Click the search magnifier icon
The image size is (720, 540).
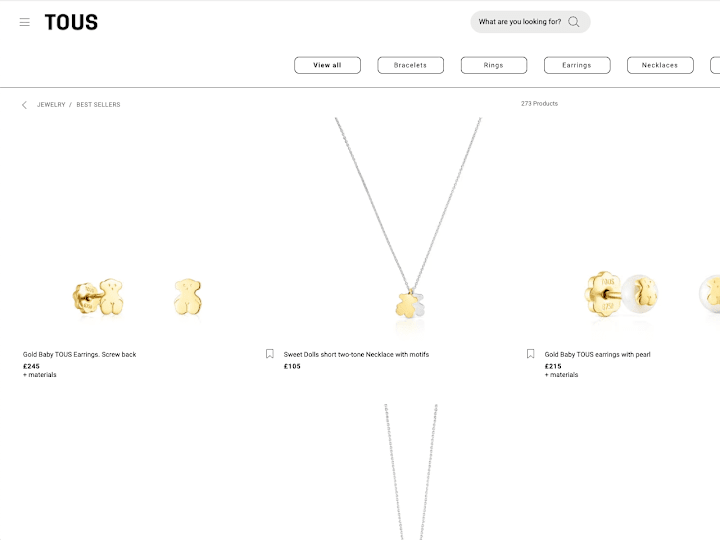[x=574, y=22]
